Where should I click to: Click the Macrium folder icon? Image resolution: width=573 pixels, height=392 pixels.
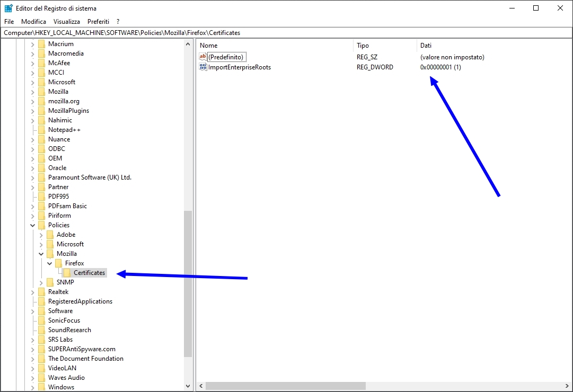[x=42, y=44]
